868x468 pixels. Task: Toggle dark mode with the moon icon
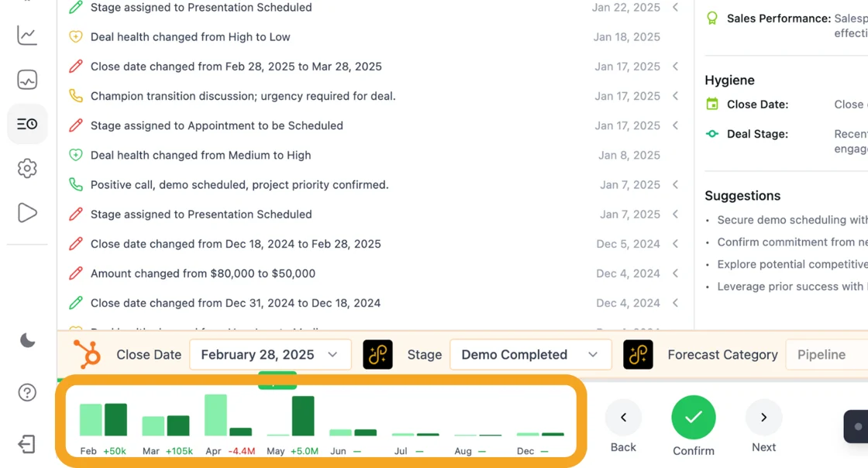[26, 341]
